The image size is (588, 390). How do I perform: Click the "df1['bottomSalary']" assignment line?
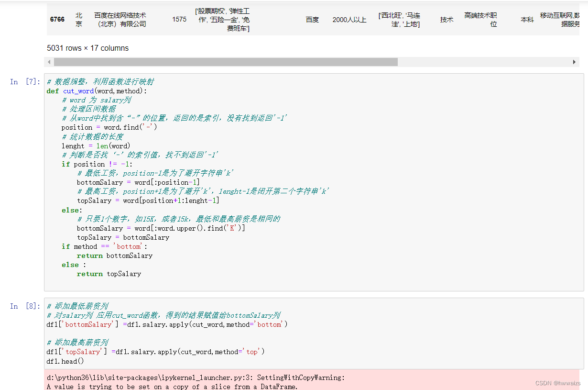coord(167,324)
